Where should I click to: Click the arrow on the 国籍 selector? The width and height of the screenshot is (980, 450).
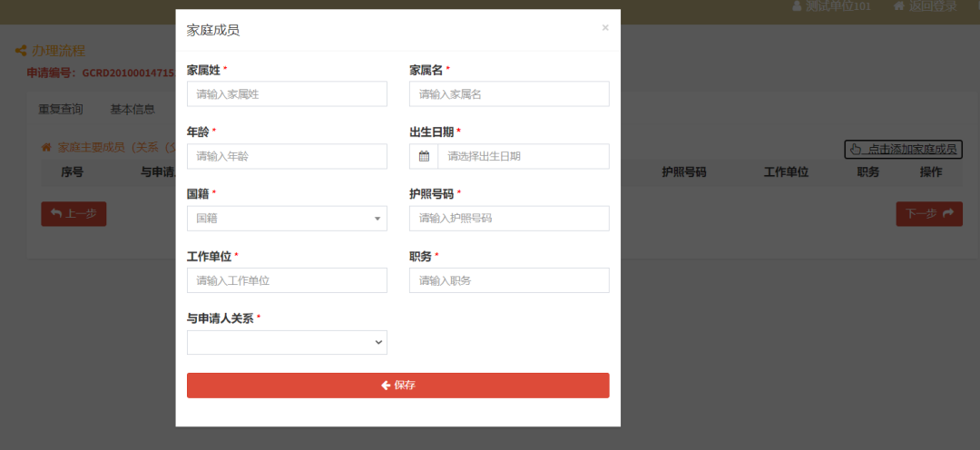click(377, 219)
